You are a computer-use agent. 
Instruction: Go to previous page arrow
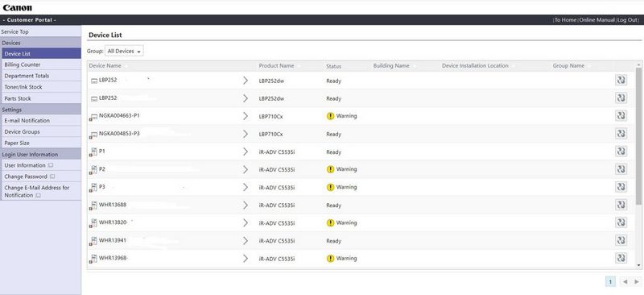tap(625, 282)
